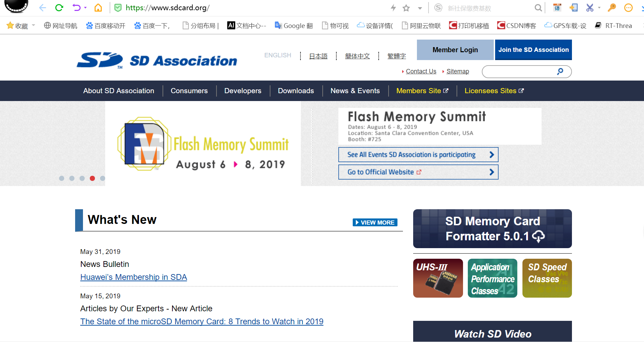Switch site language to 繁體字
Image resolution: width=644 pixels, height=342 pixels.
pyautogui.click(x=397, y=56)
